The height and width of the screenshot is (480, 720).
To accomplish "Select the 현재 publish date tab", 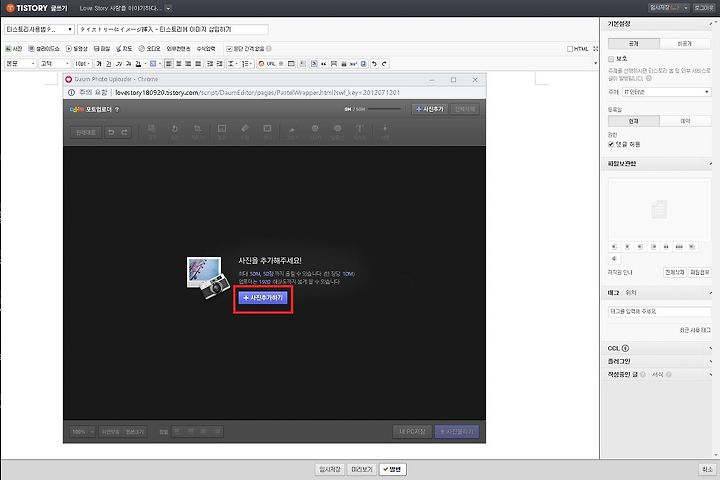I will pos(634,121).
